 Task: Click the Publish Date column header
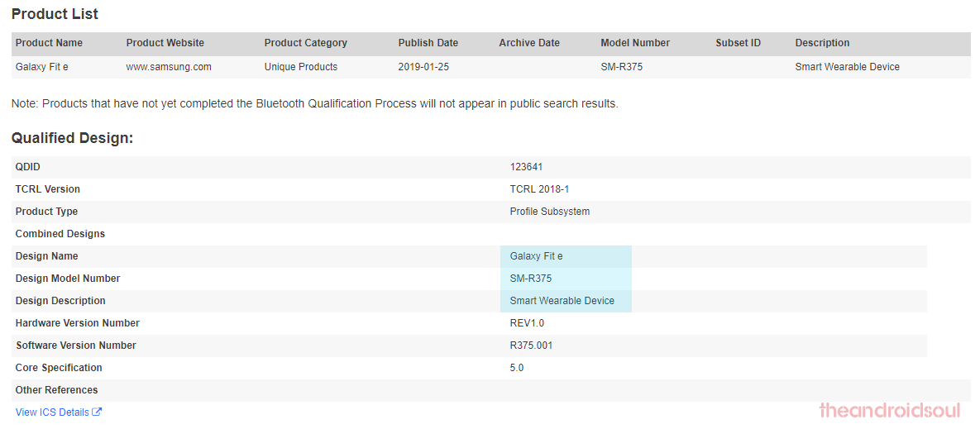428,43
